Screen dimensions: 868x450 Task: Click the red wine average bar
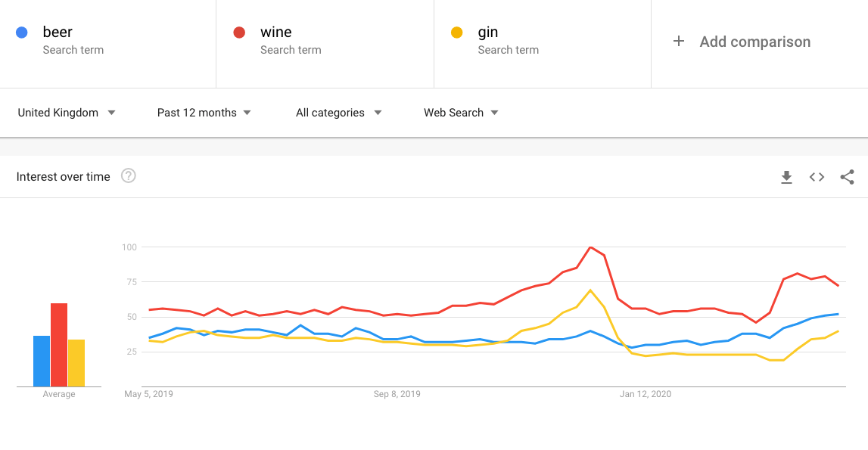point(59,345)
